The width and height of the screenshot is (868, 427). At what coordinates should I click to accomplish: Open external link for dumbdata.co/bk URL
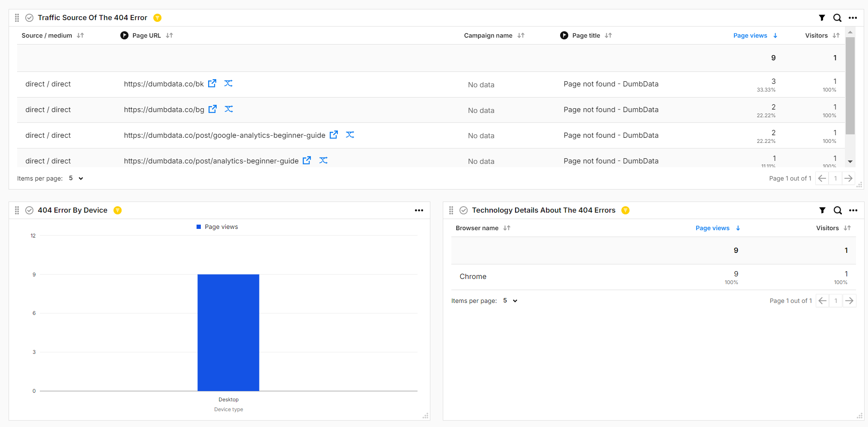point(212,83)
